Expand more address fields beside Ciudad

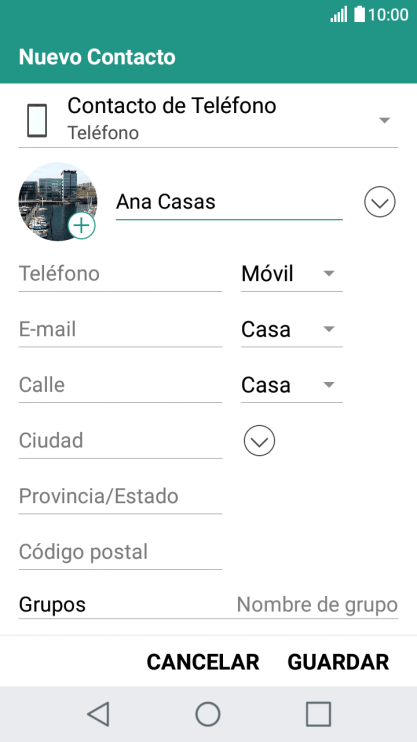click(x=259, y=441)
